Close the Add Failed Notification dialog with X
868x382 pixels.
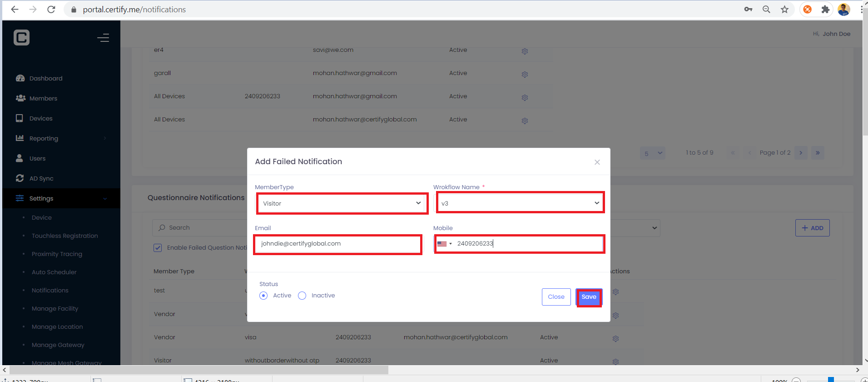597,162
